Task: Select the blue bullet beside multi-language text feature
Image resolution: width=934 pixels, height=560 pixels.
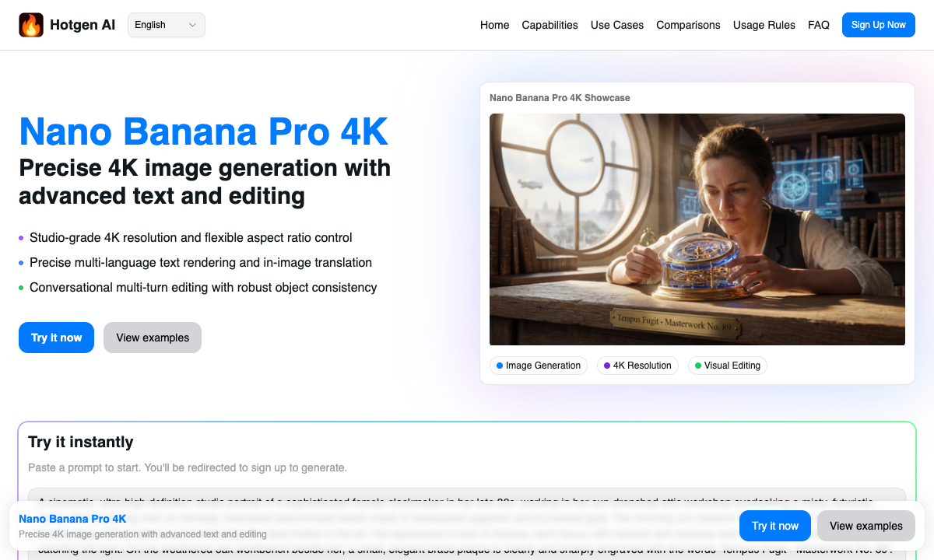Action: [x=21, y=263]
